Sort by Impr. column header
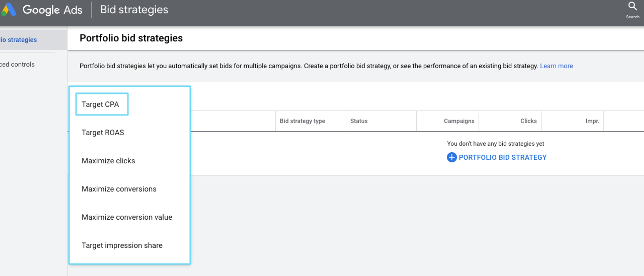 point(592,121)
